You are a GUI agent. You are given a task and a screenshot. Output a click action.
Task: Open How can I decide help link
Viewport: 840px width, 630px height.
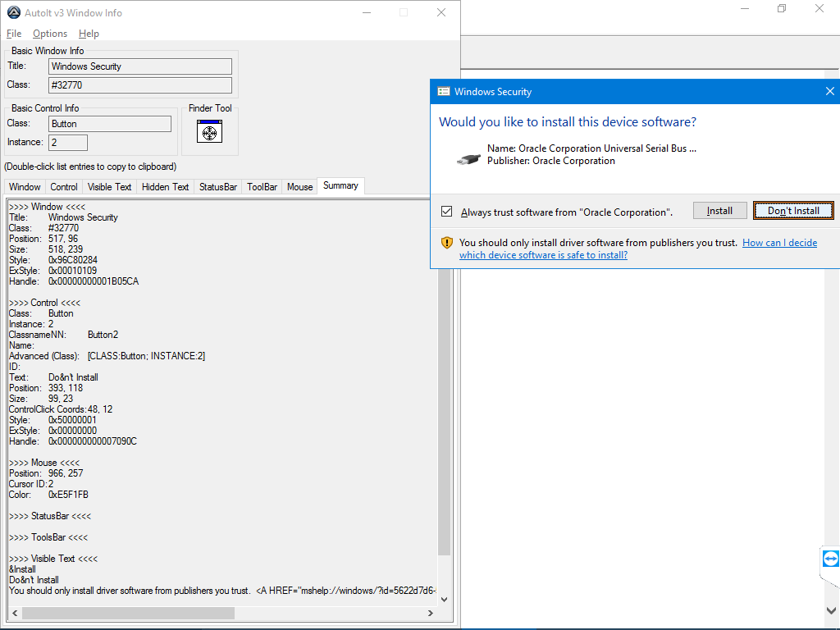(x=638, y=249)
